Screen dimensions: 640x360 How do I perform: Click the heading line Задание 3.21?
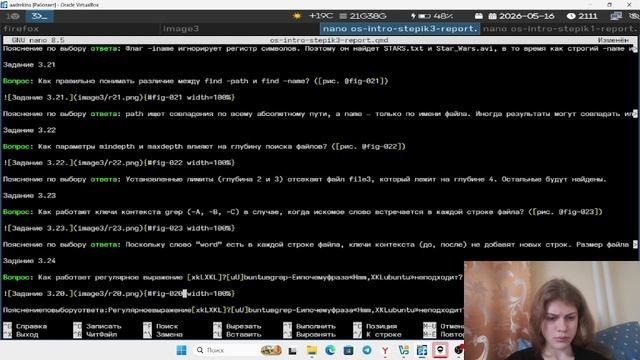(x=29, y=64)
